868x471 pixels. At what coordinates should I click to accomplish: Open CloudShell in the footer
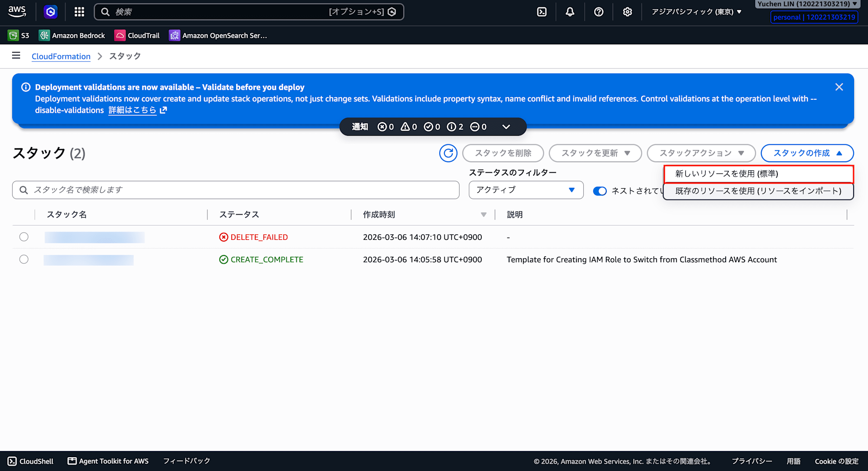pyautogui.click(x=31, y=461)
